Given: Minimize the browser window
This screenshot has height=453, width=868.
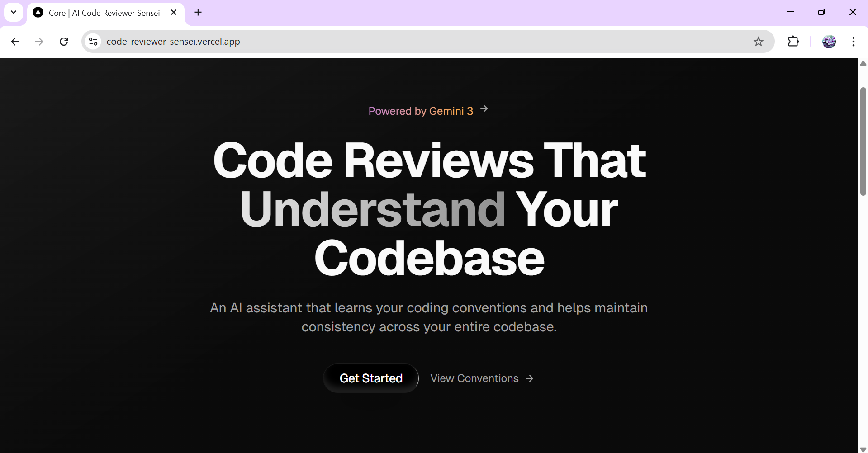Looking at the screenshot, I should [791, 12].
